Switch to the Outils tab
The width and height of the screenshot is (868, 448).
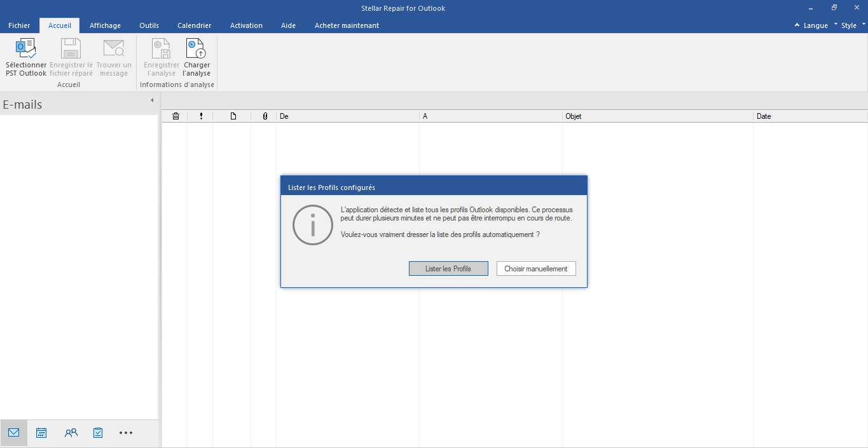point(149,25)
